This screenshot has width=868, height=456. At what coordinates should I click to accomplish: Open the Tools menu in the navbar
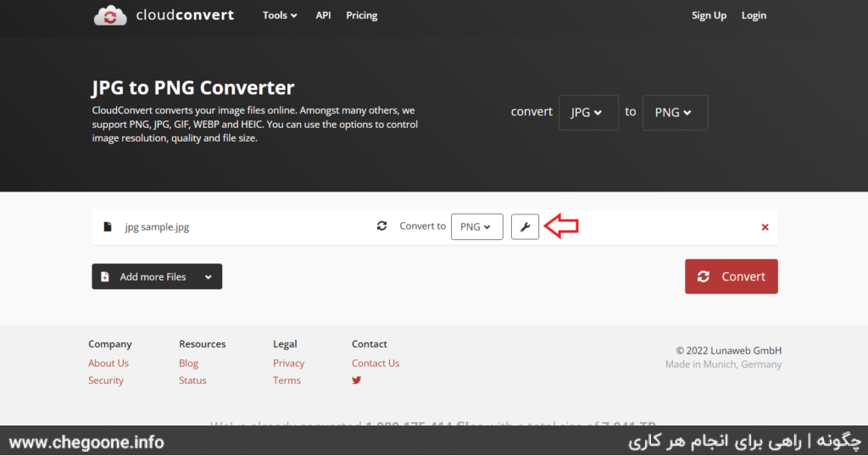tap(280, 15)
